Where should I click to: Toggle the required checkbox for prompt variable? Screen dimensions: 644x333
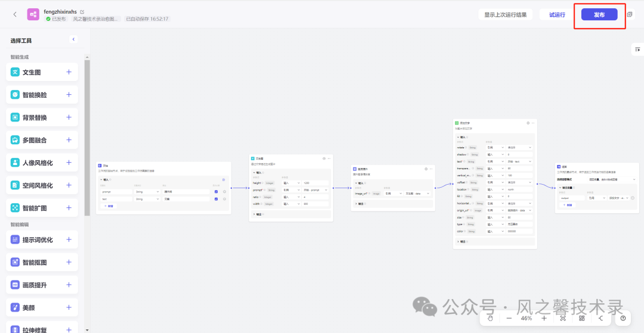coord(216,191)
